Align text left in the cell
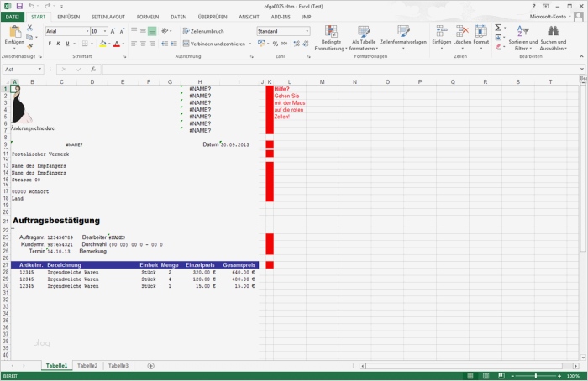The width and height of the screenshot is (588, 381). (x=134, y=44)
